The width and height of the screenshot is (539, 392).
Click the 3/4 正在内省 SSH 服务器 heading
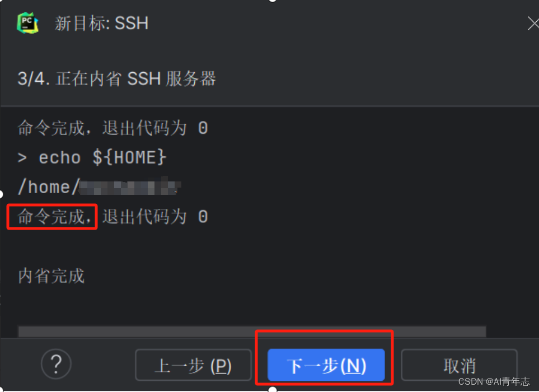coord(116,78)
